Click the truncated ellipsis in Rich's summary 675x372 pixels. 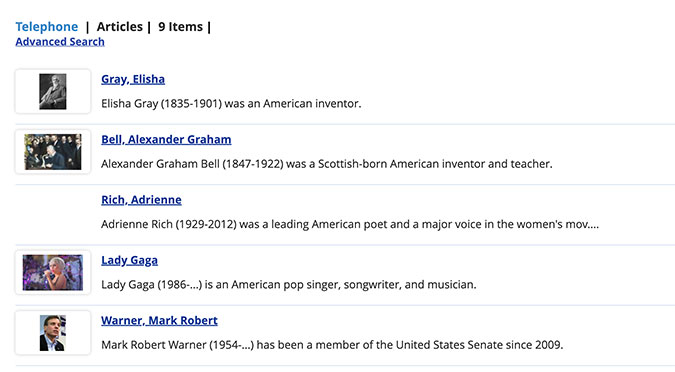593,225
